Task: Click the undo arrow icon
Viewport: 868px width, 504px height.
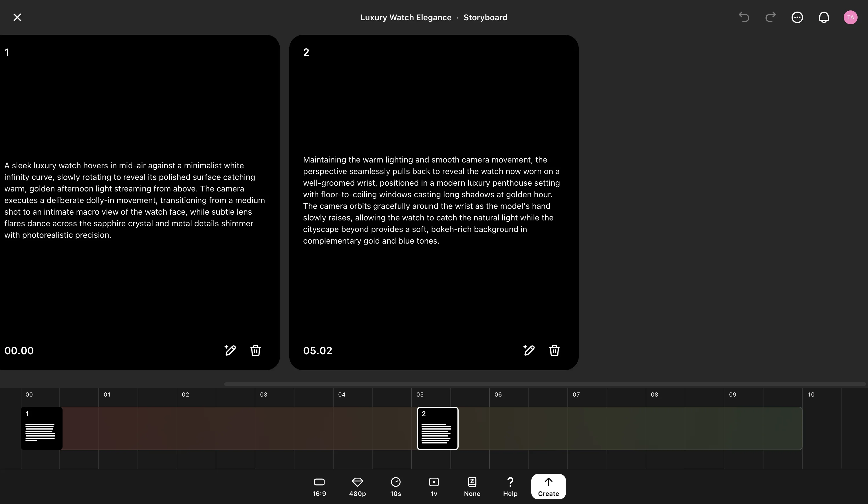Action: click(744, 17)
